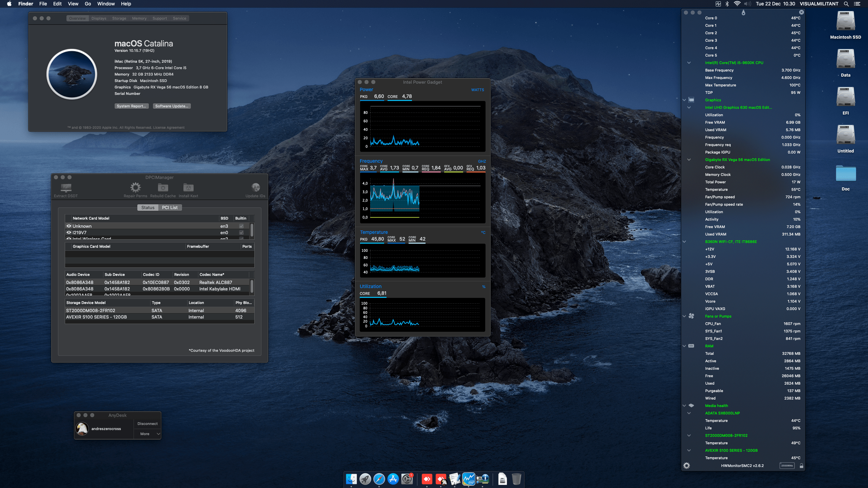Viewport: 868px width, 488px height.
Task: Select PCI List tab in DPCIManager
Action: click(170, 207)
